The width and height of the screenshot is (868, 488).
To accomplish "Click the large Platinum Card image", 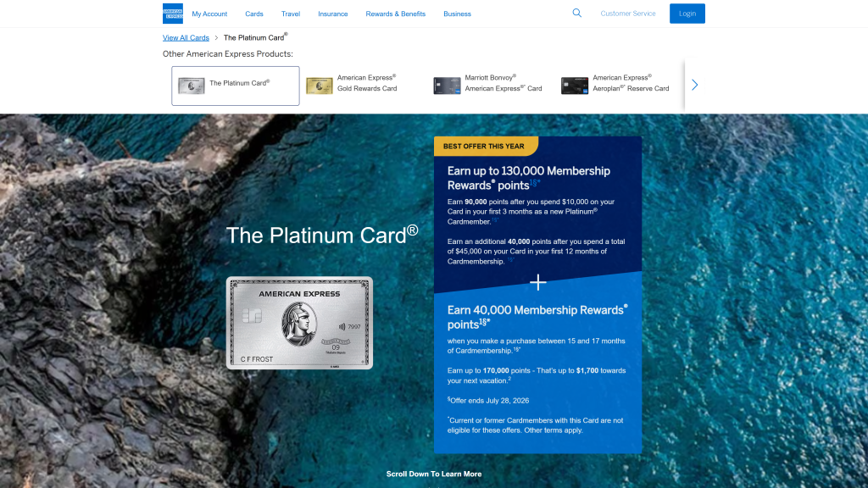I will (299, 323).
